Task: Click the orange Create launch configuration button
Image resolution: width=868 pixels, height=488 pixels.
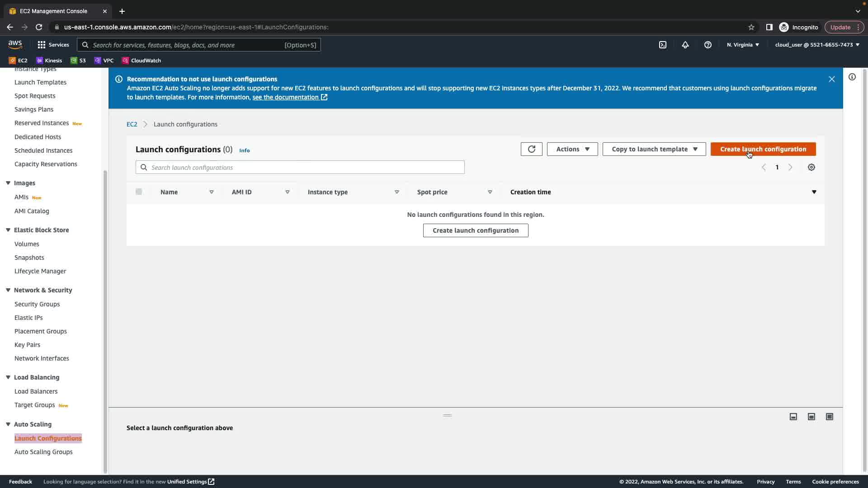Action: click(x=763, y=149)
